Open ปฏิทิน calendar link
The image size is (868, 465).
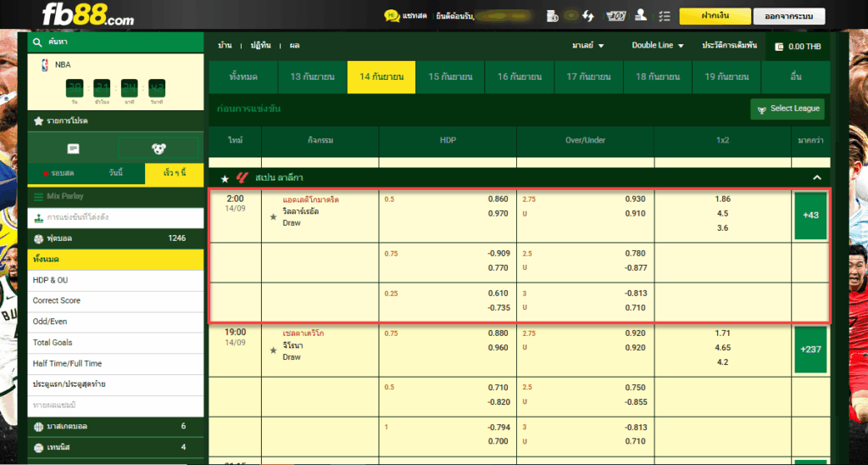pos(260,46)
